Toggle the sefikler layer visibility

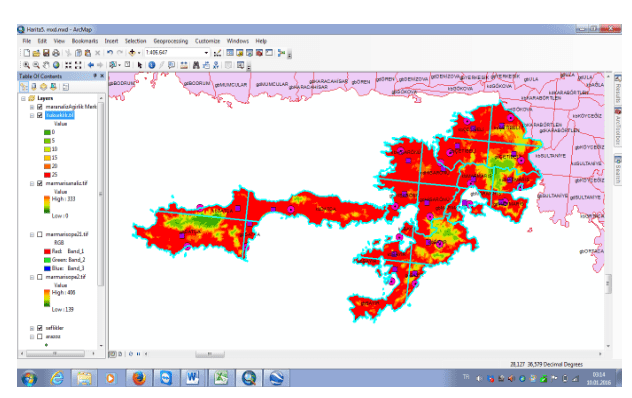[x=40, y=328]
